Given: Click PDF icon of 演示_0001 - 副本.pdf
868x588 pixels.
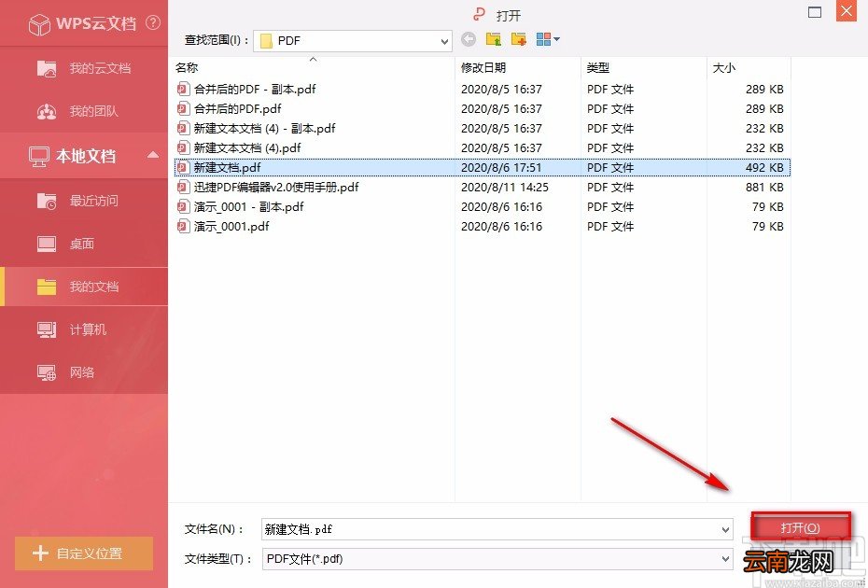Looking at the screenshot, I should (x=183, y=206).
